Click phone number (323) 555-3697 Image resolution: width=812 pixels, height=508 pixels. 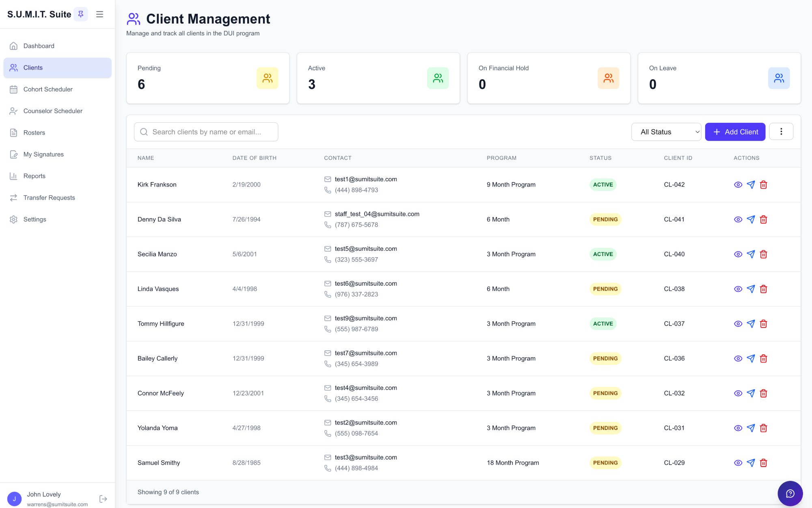pos(356,260)
